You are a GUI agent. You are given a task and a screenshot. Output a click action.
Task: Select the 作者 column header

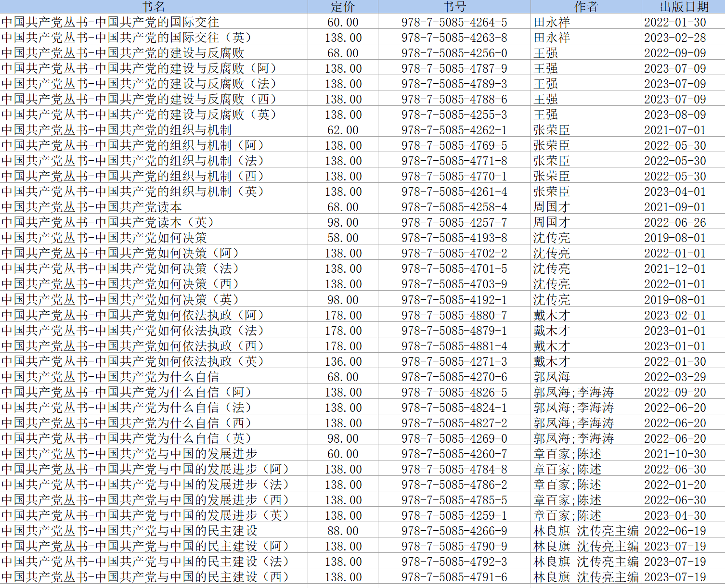[x=586, y=7]
